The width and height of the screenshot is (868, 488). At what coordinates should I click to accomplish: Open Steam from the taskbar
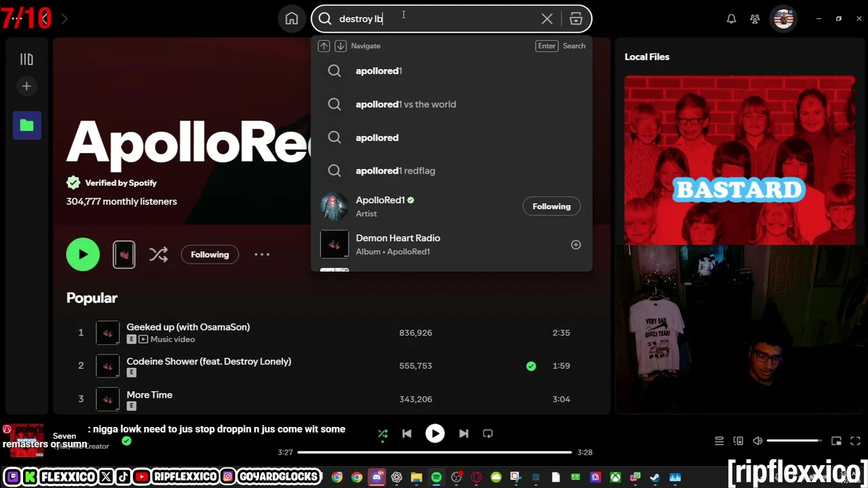[655, 477]
